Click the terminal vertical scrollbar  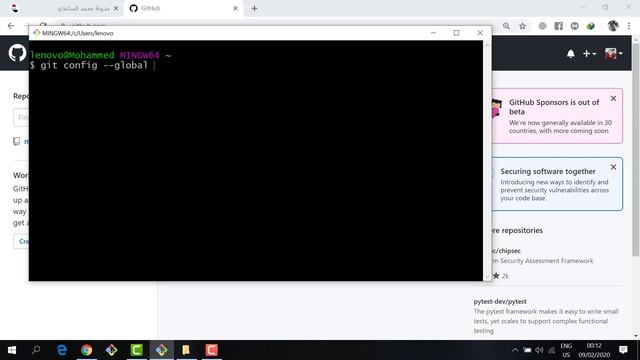[487, 160]
